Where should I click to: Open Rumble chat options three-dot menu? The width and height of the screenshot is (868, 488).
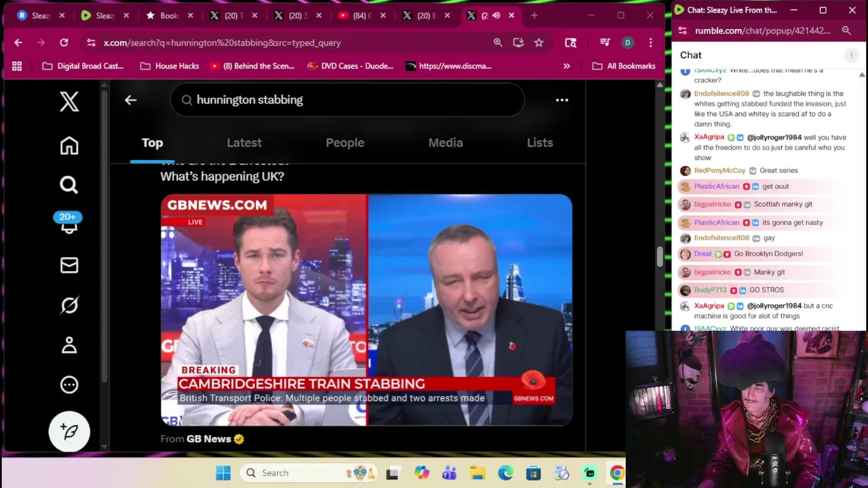[x=851, y=55]
